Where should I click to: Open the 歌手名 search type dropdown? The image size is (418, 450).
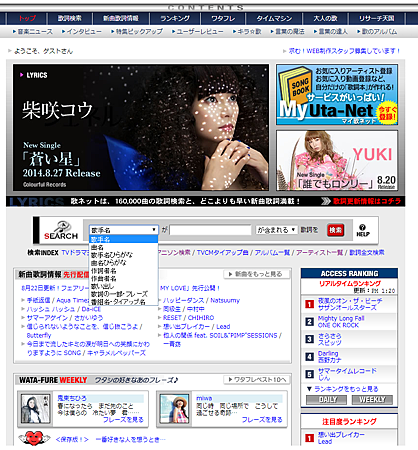click(123, 230)
